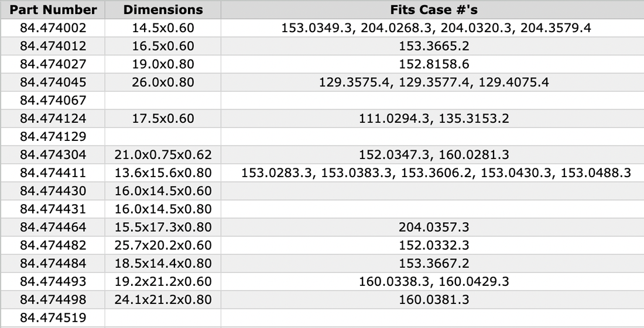
Task: Select part number 84.474045
Action: tap(53, 82)
